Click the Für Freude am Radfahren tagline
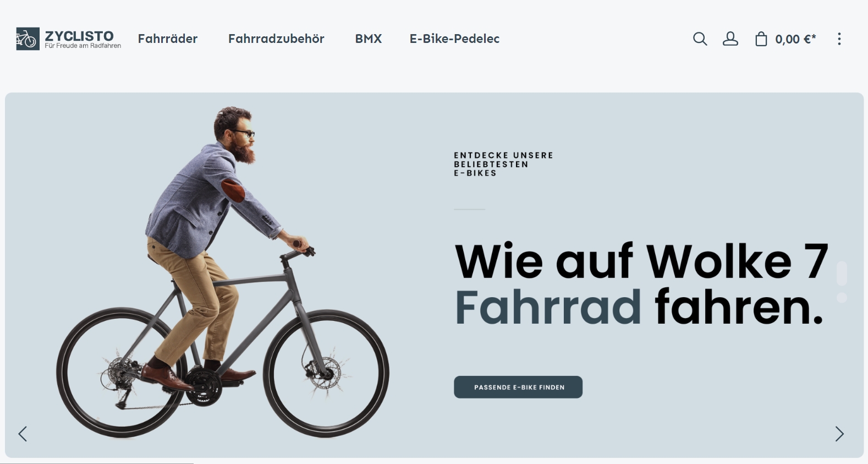The image size is (868, 464). point(83,46)
